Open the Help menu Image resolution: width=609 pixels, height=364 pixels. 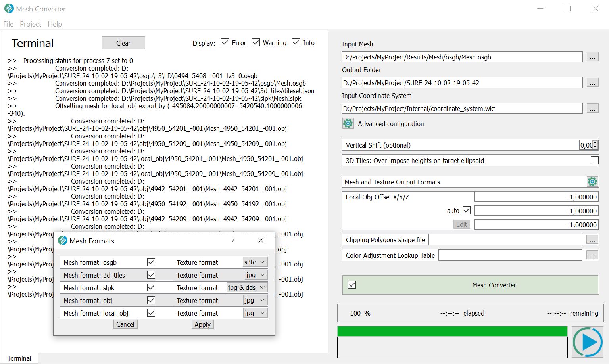[55, 24]
